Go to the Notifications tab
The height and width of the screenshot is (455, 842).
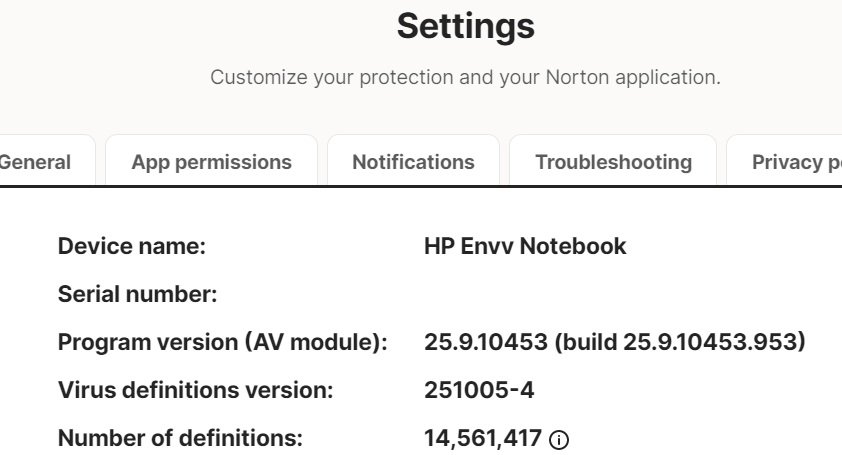tap(413, 162)
